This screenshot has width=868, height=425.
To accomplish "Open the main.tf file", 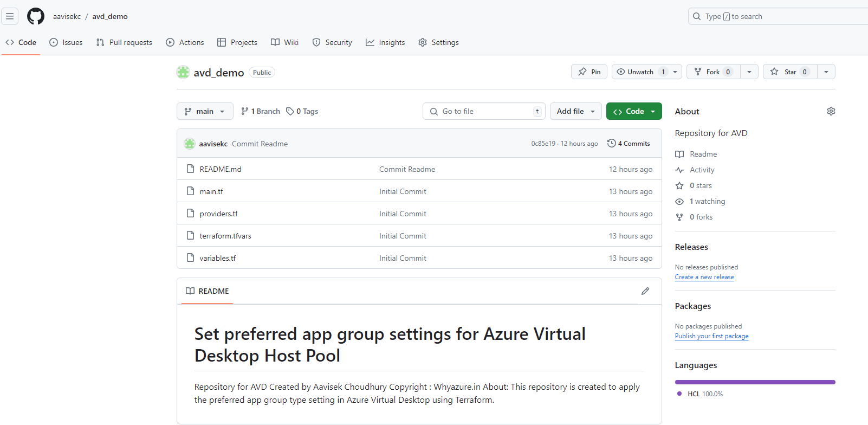I will (x=211, y=191).
